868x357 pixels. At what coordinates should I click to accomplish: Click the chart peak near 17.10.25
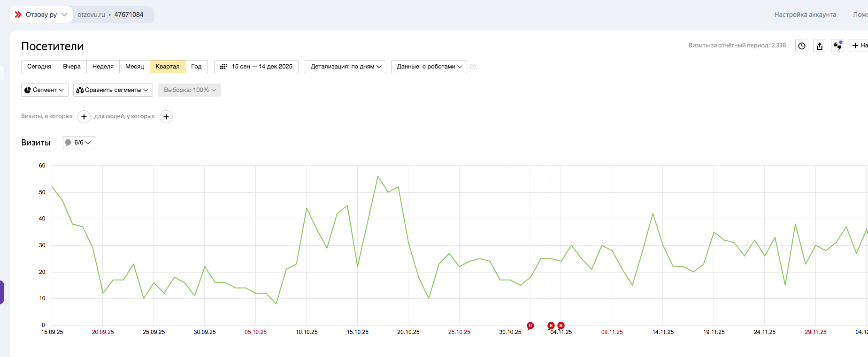pyautogui.click(x=378, y=176)
